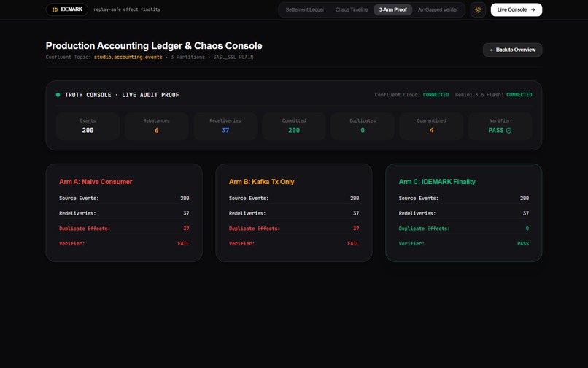Image resolution: width=588 pixels, height=368 pixels.
Task: Go Back to Overview
Action: coord(512,50)
